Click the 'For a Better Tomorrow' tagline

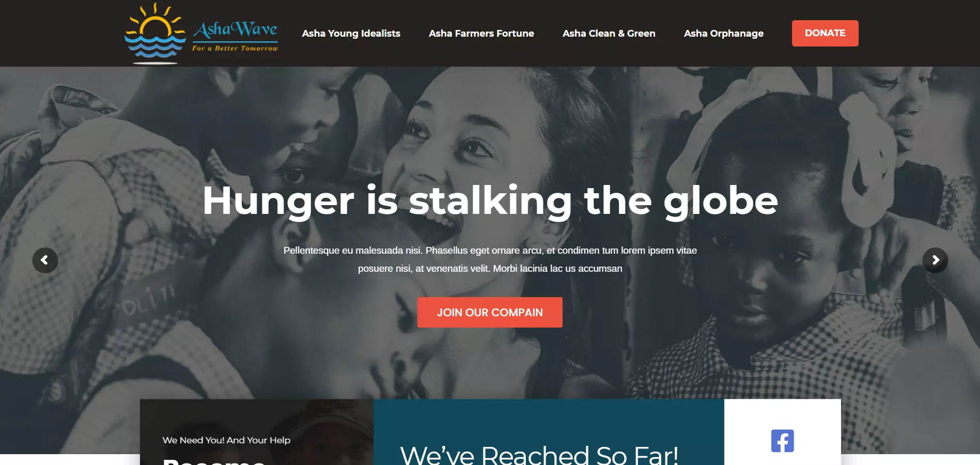[235, 48]
